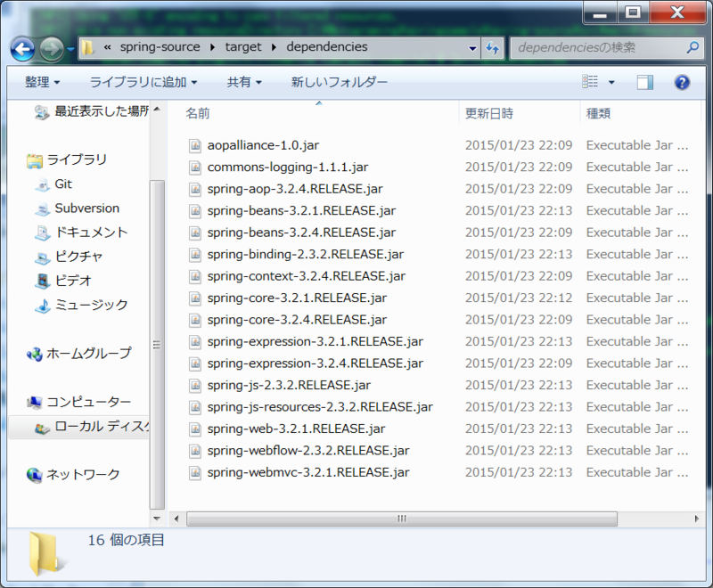713x588 pixels.
Task: Click the Subversion library icon
Action: pos(43,208)
